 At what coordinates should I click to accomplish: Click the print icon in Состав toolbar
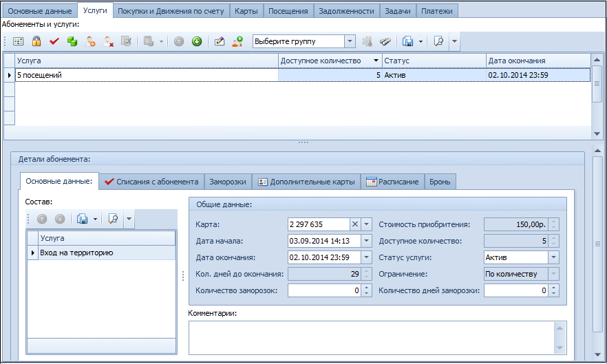point(82,220)
